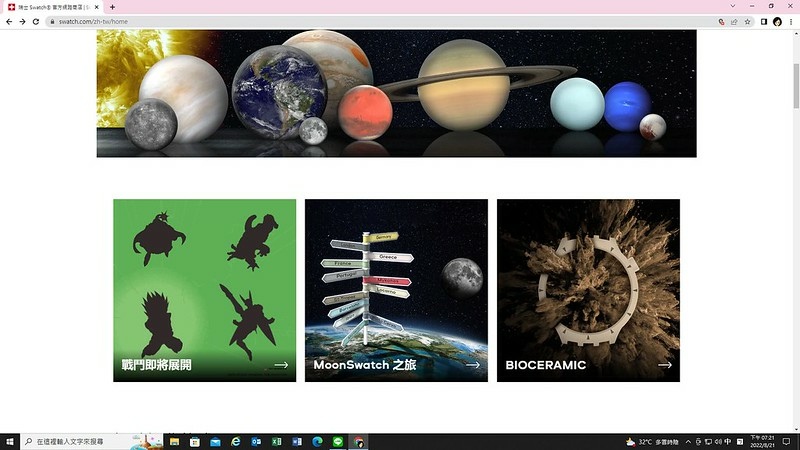
Task: Open Excel from taskbar
Action: (x=277, y=441)
